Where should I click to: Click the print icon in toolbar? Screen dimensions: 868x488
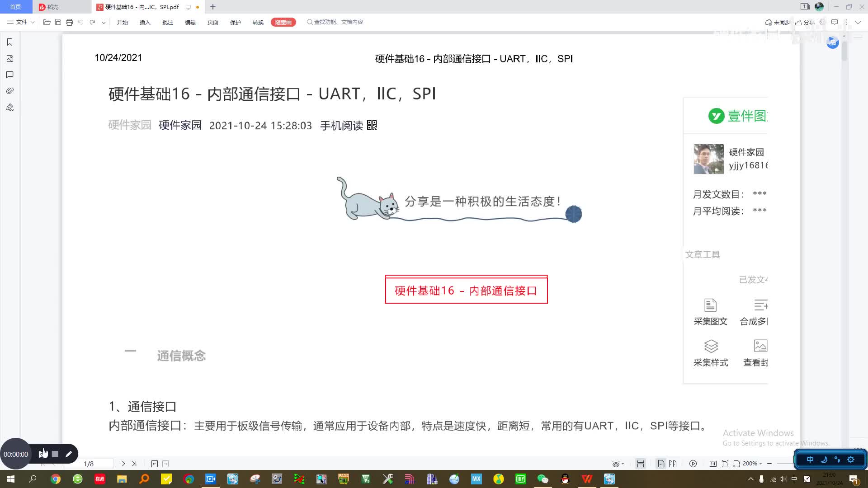coord(69,22)
